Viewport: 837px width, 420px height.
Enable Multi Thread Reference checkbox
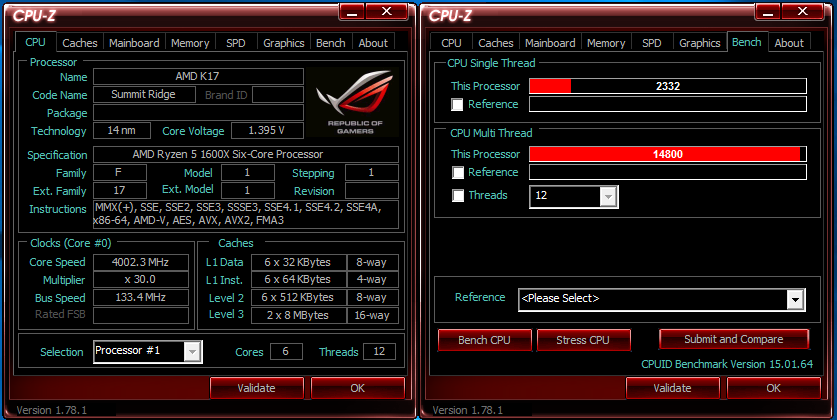pos(457,172)
